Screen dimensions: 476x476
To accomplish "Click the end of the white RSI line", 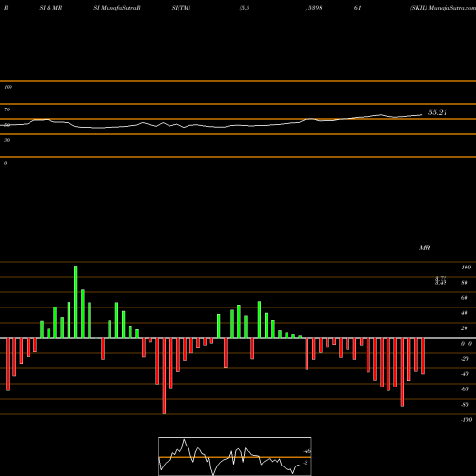I will [422, 115].
